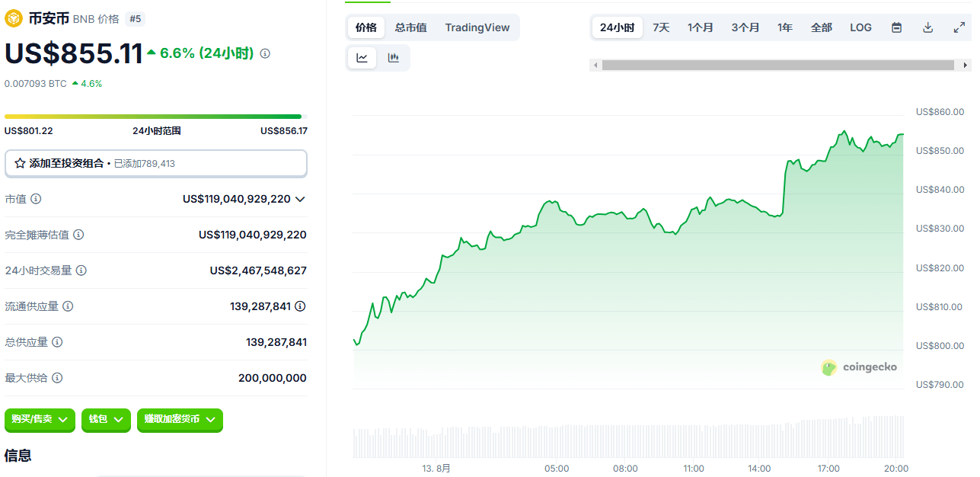Viewport: 980px width, 477px height.
Task: Switch to the TradingView tab
Action: pyautogui.click(x=477, y=27)
